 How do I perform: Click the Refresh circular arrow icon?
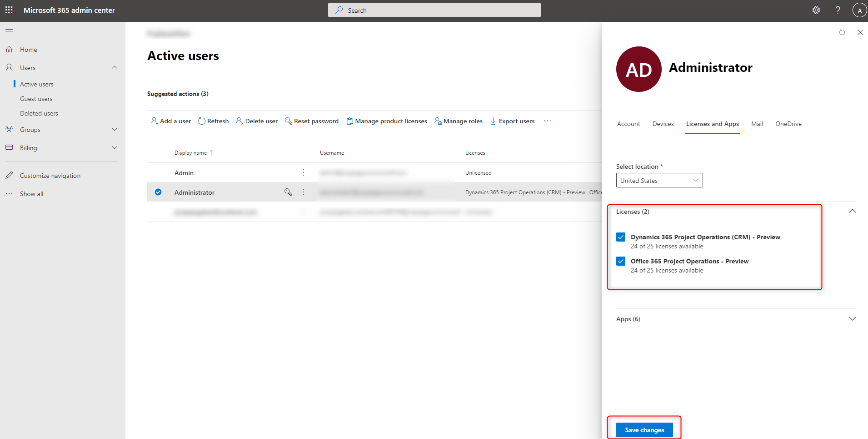click(202, 121)
